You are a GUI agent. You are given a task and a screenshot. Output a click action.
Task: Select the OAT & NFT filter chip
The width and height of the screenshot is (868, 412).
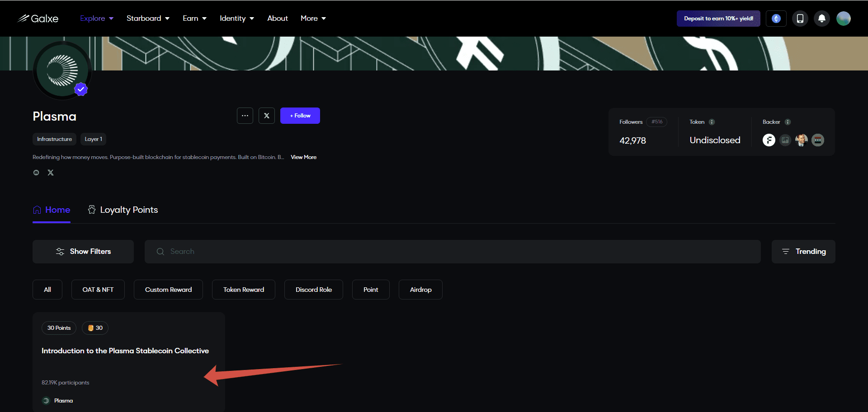tap(98, 290)
